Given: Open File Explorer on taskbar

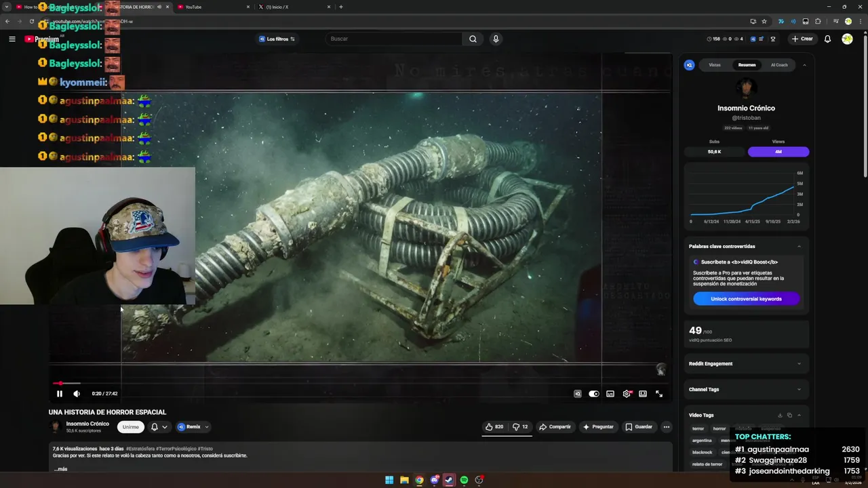Looking at the screenshot, I should click(404, 480).
